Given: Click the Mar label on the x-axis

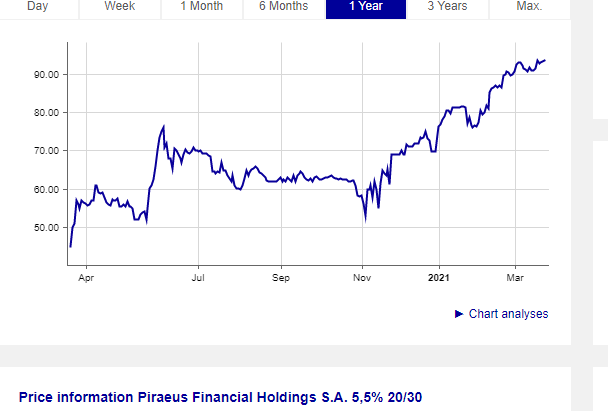Looking at the screenshot, I should 516,277.
